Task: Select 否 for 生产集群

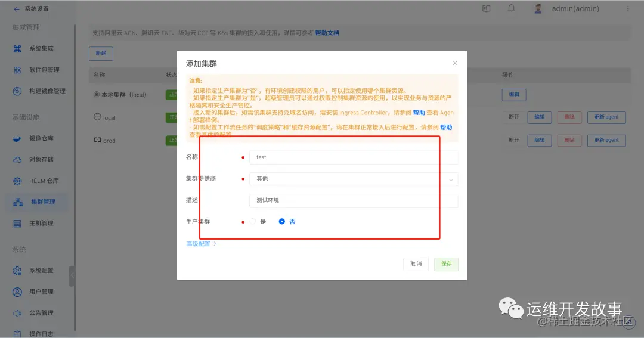Action: pos(281,222)
